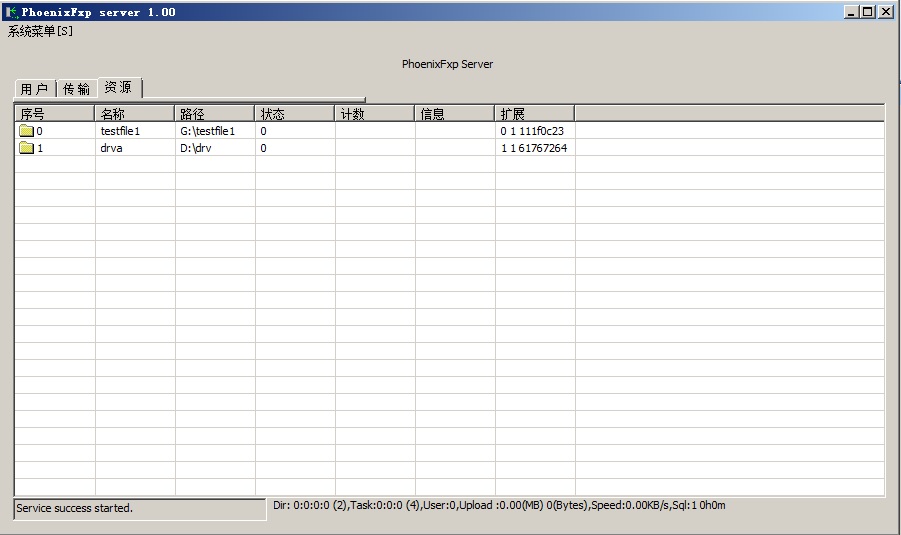This screenshot has width=901, height=535.
Task: Select the 资源 tab
Action: click(119, 87)
